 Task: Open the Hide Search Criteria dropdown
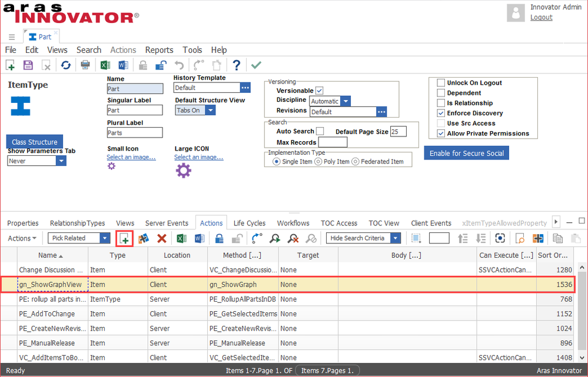pyautogui.click(x=395, y=238)
